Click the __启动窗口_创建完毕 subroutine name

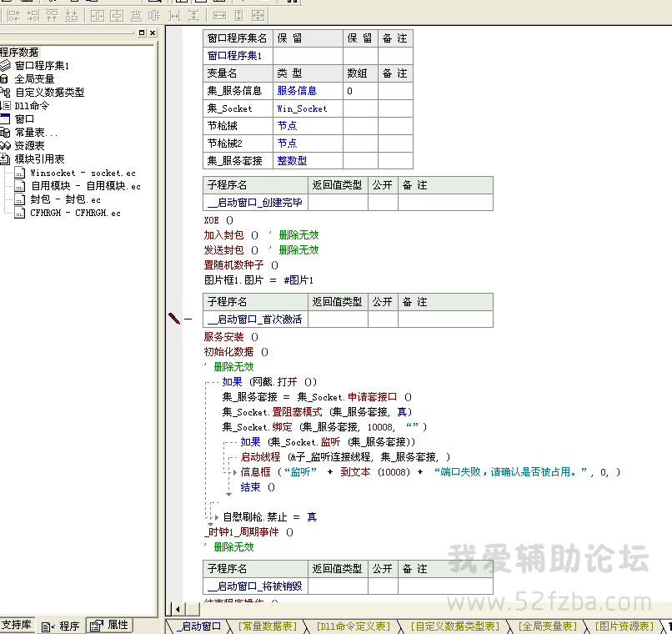[x=255, y=203]
